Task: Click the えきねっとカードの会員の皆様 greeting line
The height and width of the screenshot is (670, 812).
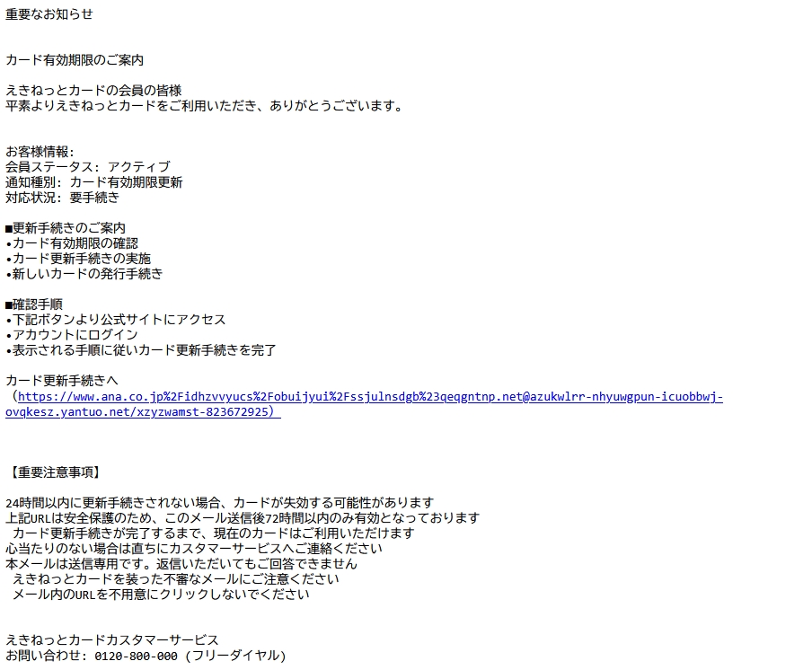Action: (x=93, y=91)
